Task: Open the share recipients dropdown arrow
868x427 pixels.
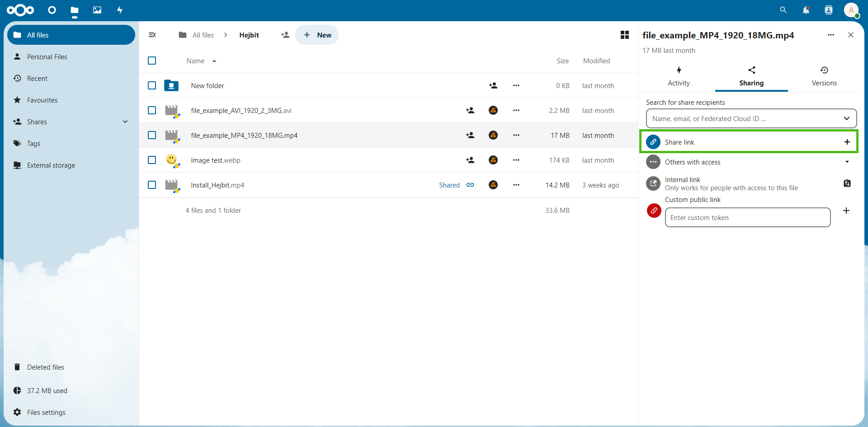Action: pyautogui.click(x=846, y=118)
